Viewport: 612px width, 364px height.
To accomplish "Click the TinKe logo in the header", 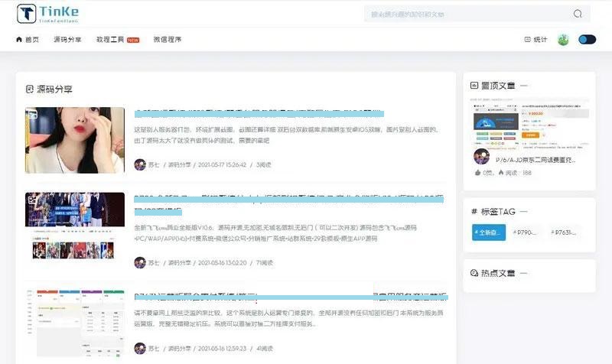I will click(47, 13).
